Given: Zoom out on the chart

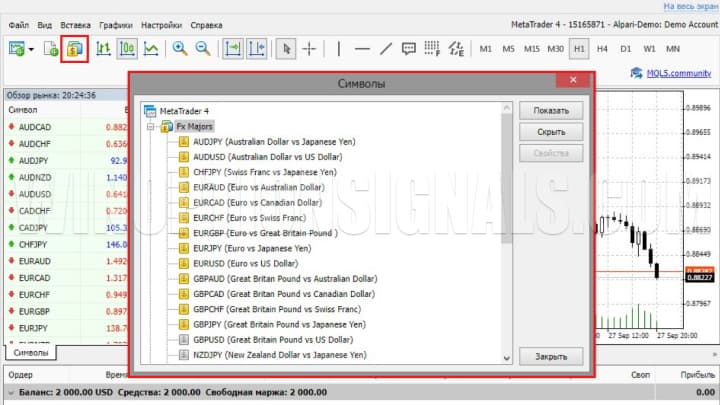Looking at the screenshot, I should pos(203,48).
